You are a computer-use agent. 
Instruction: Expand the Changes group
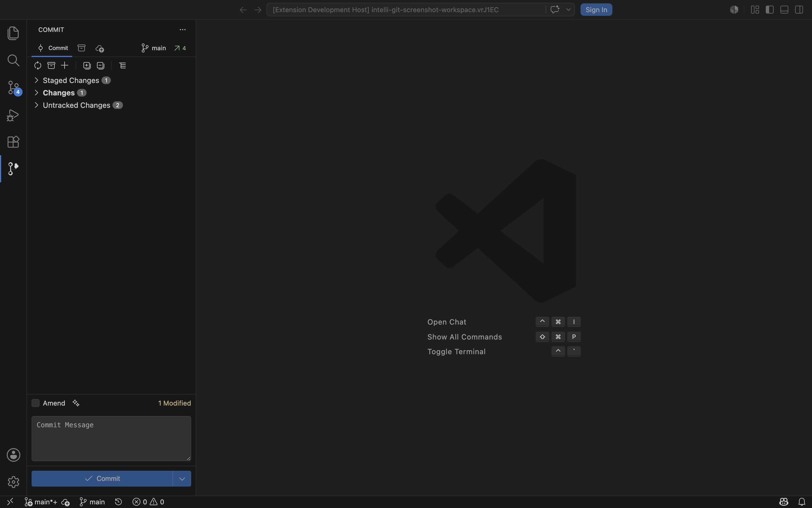[111, 93]
